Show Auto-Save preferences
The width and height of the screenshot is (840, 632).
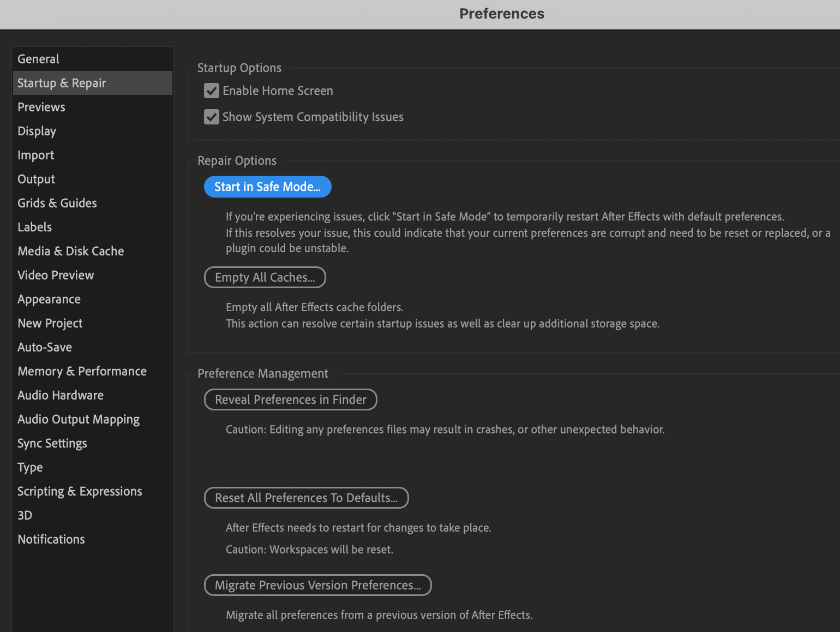pyautogui.click(x=45, y=347)
